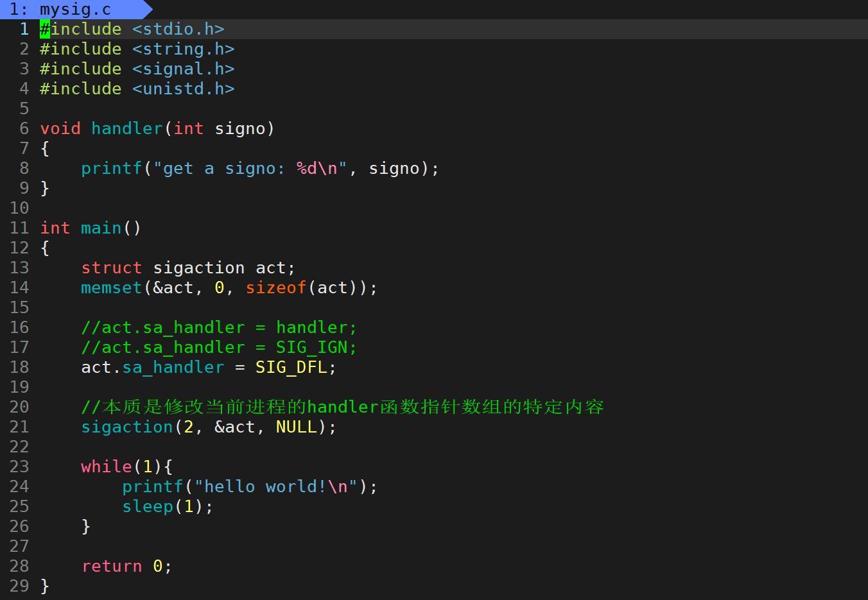Click the opening brace on line 12
The height and width of the screenshot is (600, 868).
(45, 248)
